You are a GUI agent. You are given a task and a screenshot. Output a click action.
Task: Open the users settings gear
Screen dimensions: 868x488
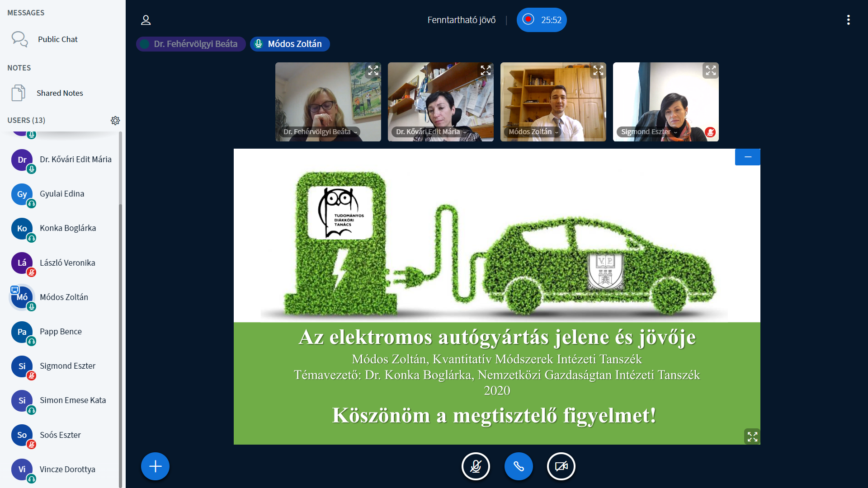115,120
